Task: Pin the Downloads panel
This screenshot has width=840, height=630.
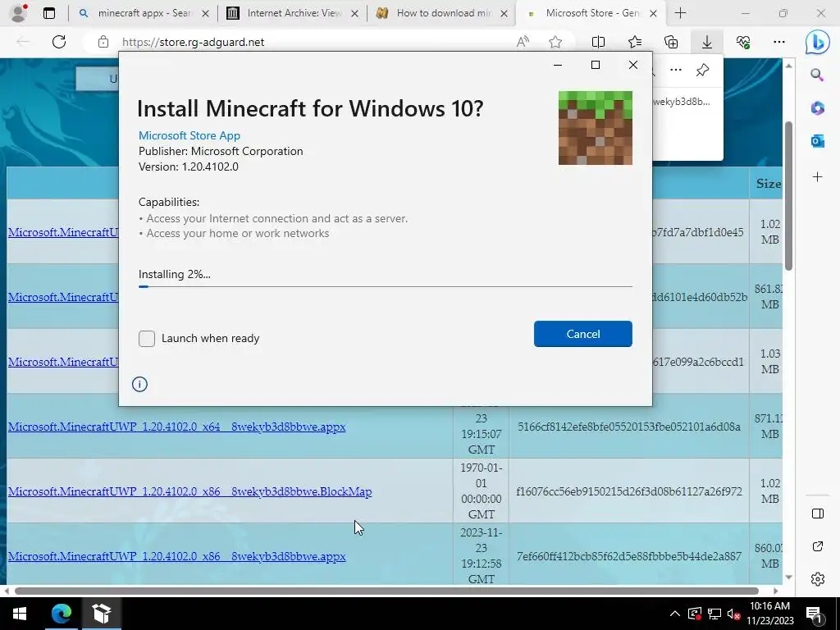Action: point(702,70)
